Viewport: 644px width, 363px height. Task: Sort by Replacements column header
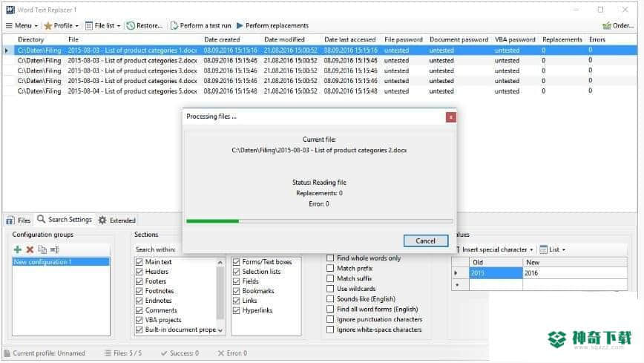(x=562, y=39)
